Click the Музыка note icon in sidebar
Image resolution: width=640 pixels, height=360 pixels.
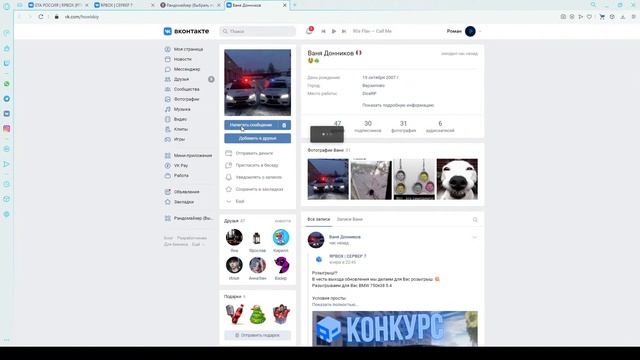click(167, 109)
